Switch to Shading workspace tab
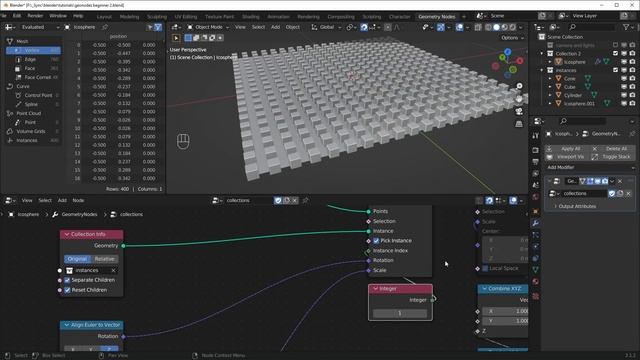The height and width of the screenshot is (360, 640). [x=251, y=17]
